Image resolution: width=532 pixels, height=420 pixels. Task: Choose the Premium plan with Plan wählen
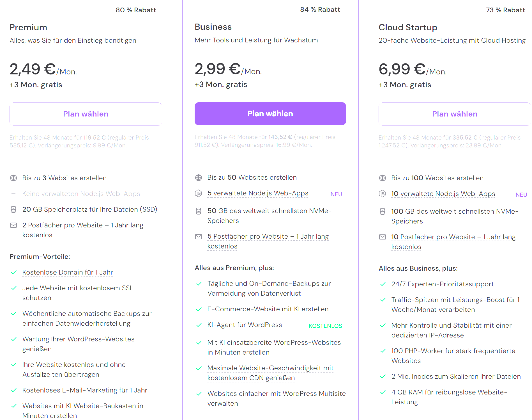coord(86,114)
